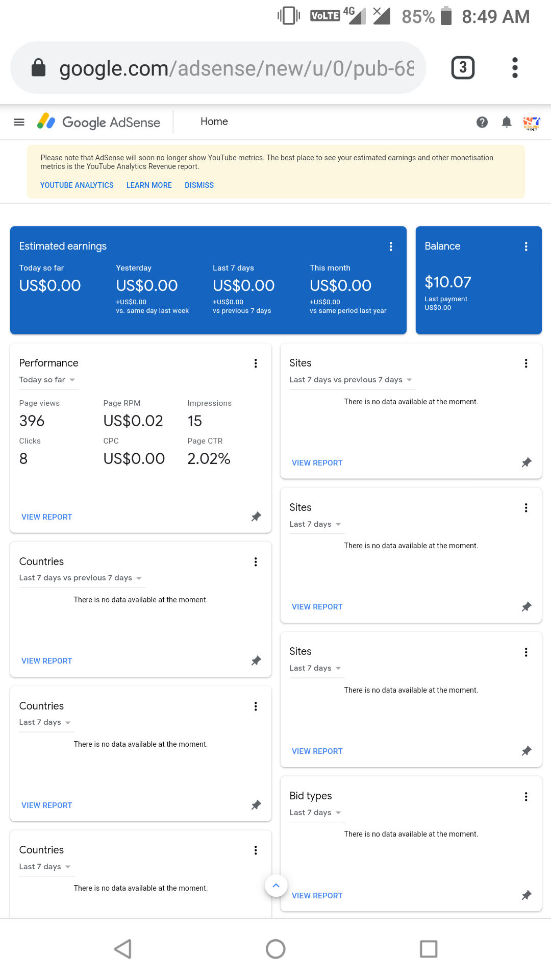The height and width of the screenshot is (980, 551).
Task: View report for Bid types card
Action: pyautogui.click(x=317, y=896)
